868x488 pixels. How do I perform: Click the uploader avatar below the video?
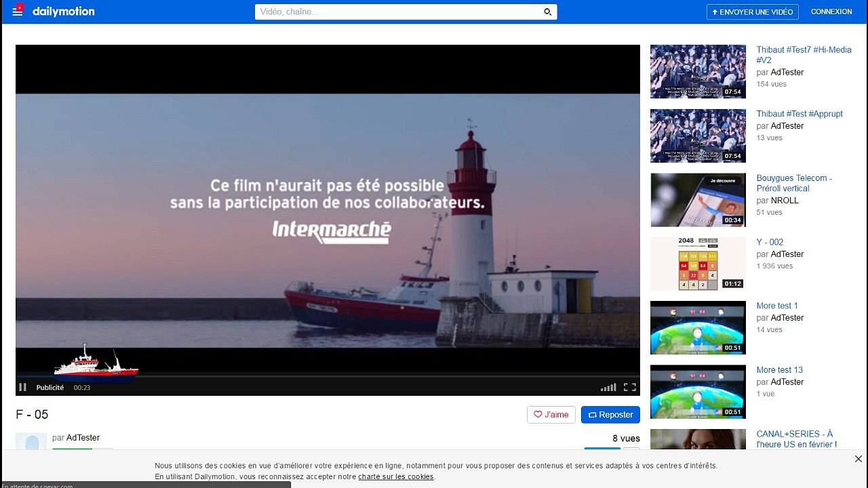[31, 441]
